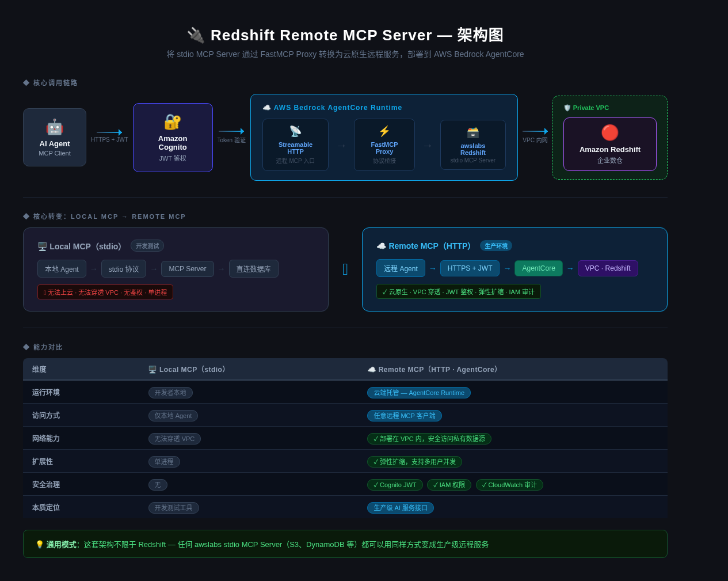Click the briefcase icon on awslabs Redshift node
The image size is (728, 581).
tap(472, 133)
